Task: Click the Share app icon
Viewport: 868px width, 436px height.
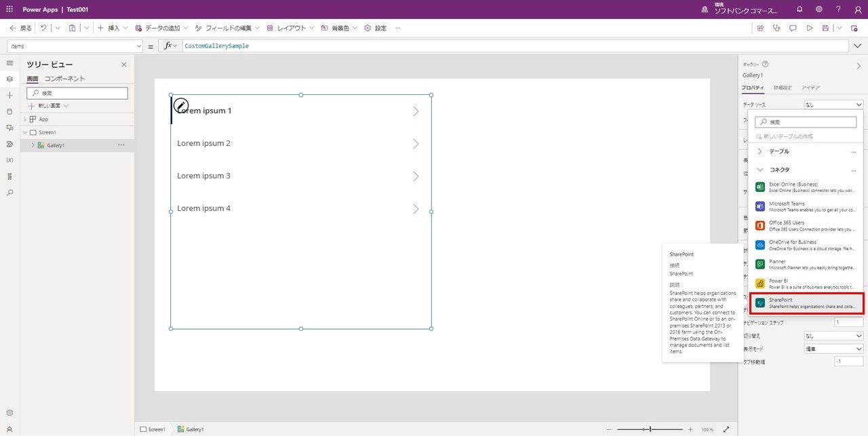Action: pyautogui.click(x=760, y=28)
